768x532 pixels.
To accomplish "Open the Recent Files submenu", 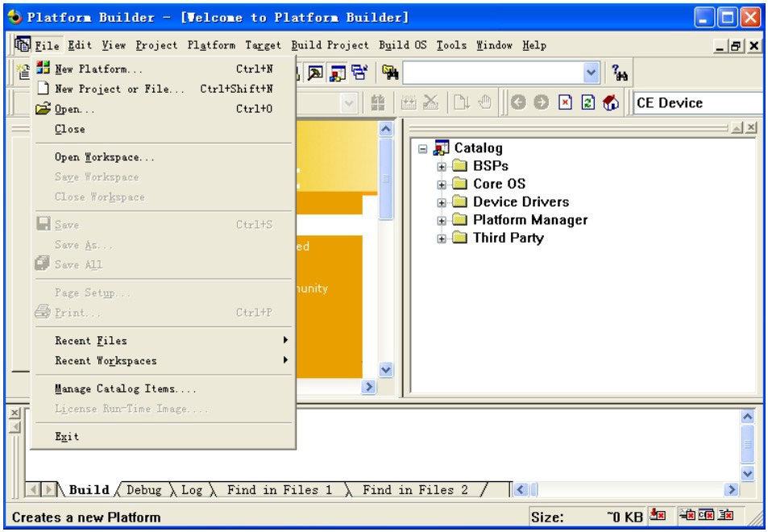I will [x=164, y=340].
